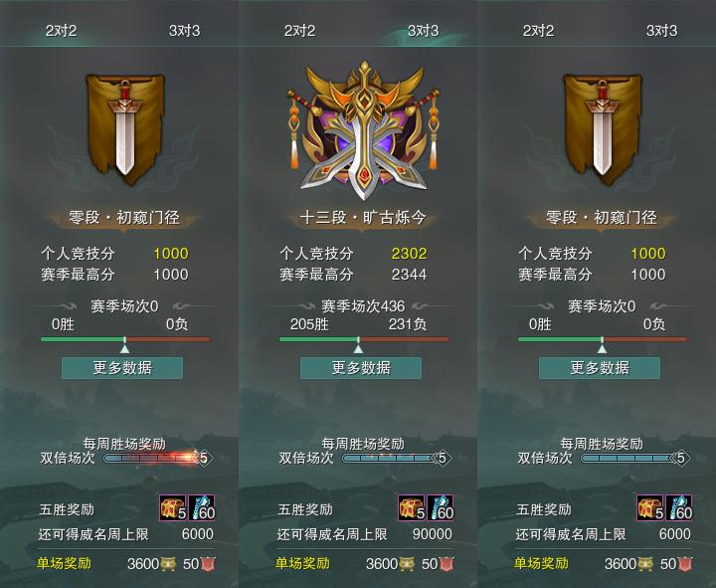The width and height of the screenshot is (716, 588).
Task: Click the blue key reward icon in the left panel
Action: [201, 507]
